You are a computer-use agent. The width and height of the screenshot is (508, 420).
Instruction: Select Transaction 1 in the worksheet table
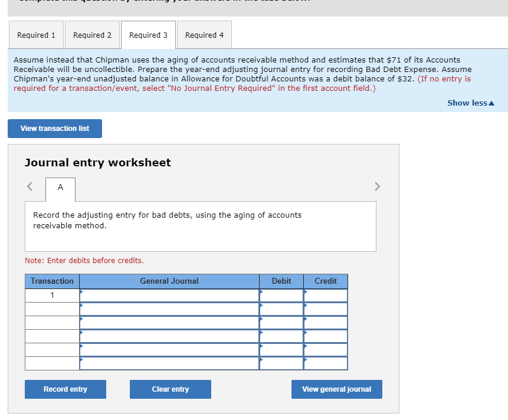click(x=51, y=294)
